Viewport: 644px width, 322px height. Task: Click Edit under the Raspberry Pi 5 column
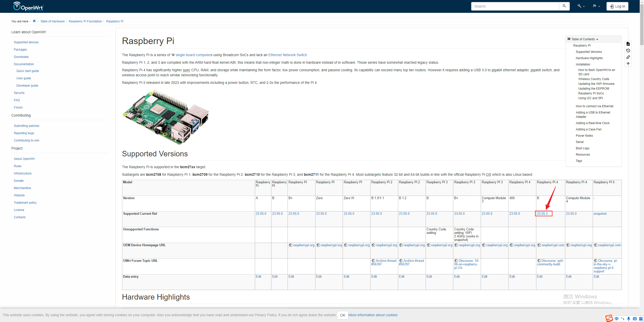point(596,277)
